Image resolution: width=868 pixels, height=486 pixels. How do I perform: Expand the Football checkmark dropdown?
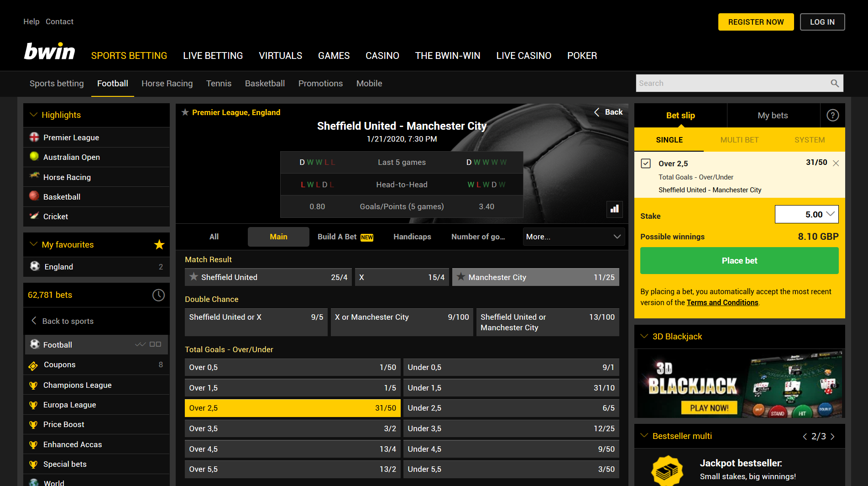coord(141,344)
